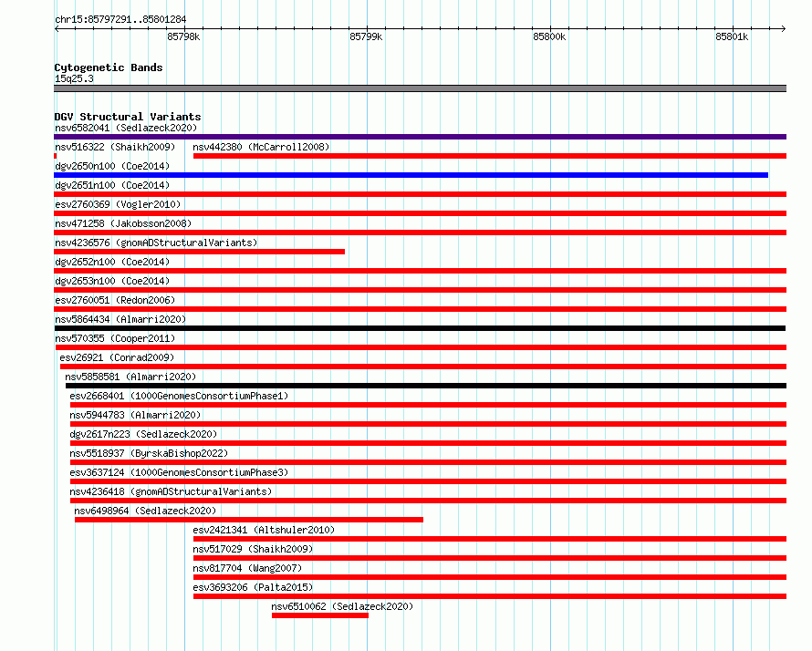812x651 pixels.
Task: Click the right arrow end of the ruler
Action: 784,28
